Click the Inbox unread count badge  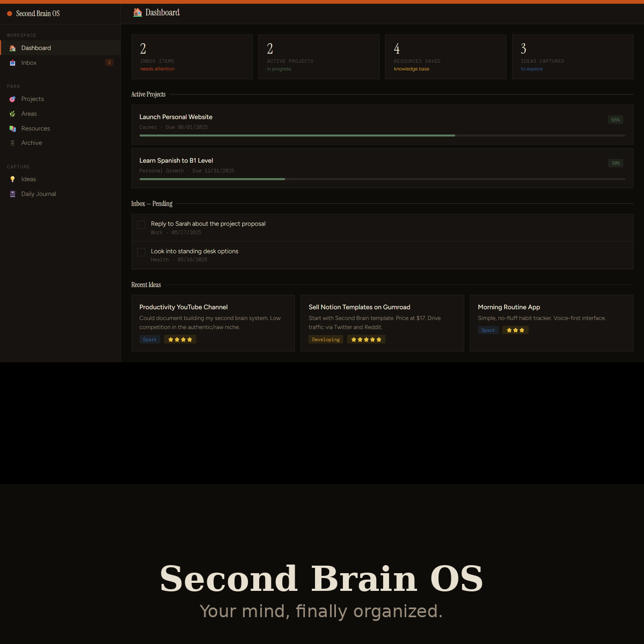(109, 63)
